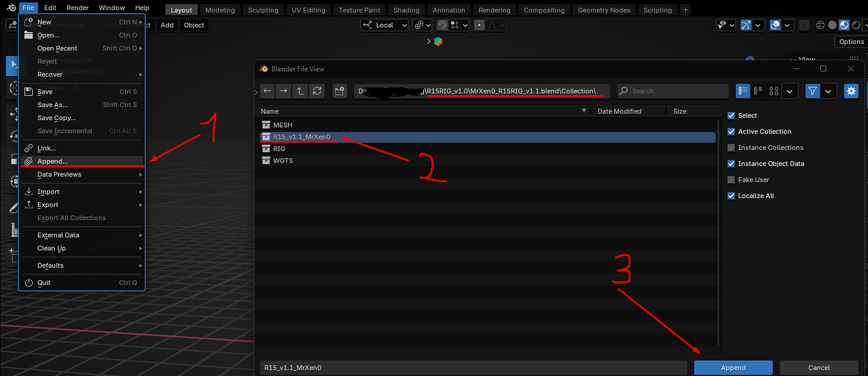Create a new directory in file browser
This screenshot has width=868, height=376.
pos(340,91)
